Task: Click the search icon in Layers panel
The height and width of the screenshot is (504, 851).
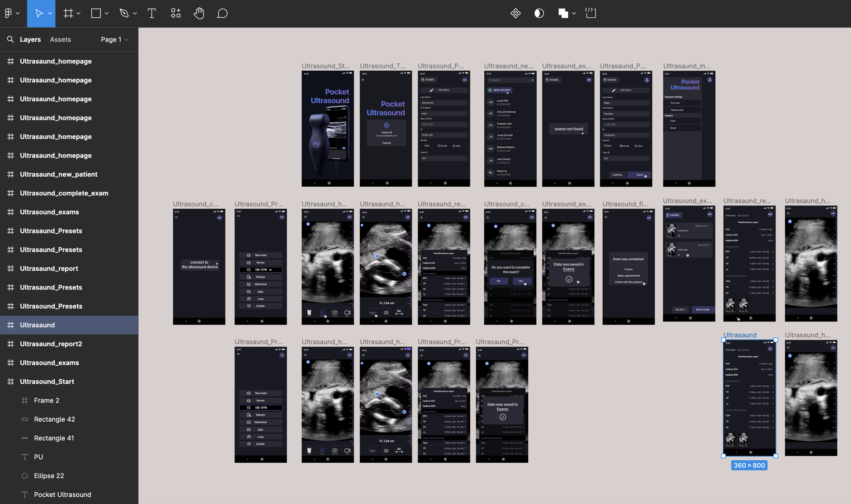Action: pyautogui.click(x=10, y=39)
